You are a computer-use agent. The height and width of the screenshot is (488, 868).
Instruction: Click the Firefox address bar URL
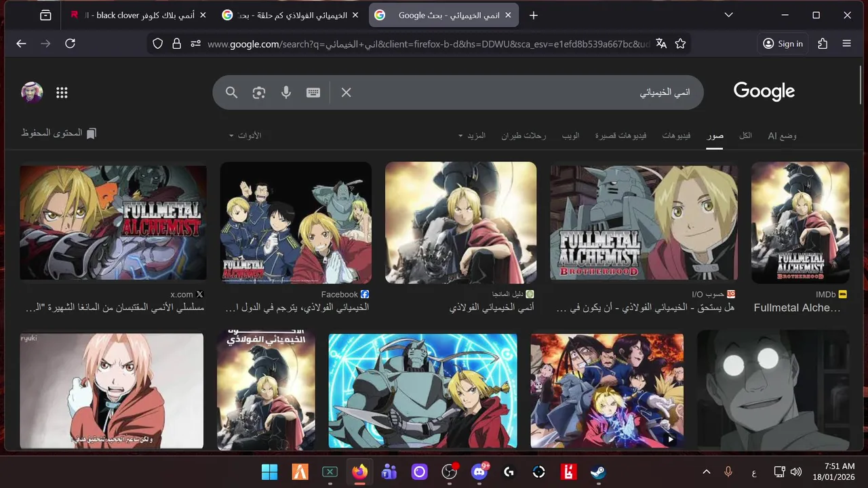click(x=429, y=43)
